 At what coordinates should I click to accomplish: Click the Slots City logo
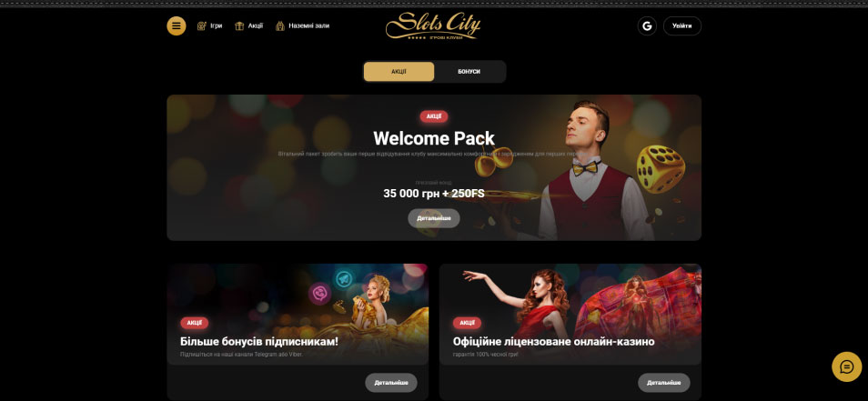[433, 26]
